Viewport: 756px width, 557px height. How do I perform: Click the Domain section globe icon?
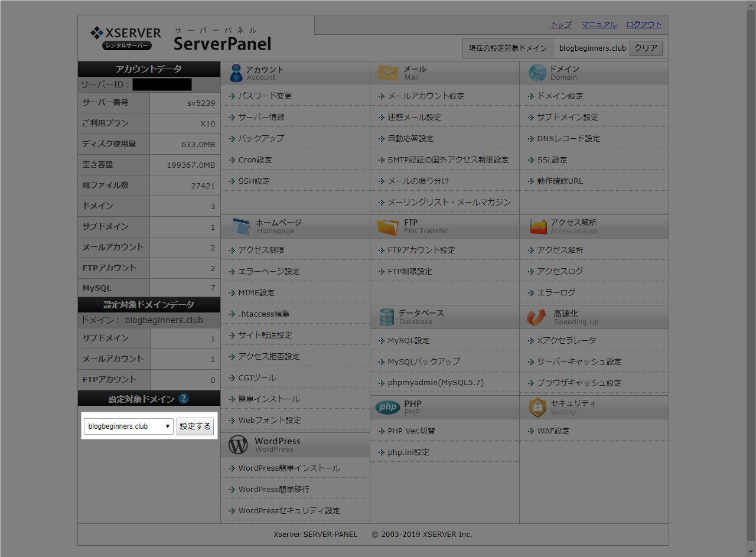pyautogui.click(x=537, y=73)
